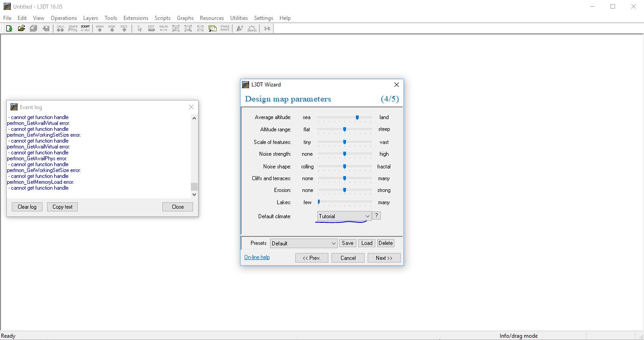Open the Utilities menu
Image resolution: width=644 pixels, height=340 pixels.
(239, 18)
